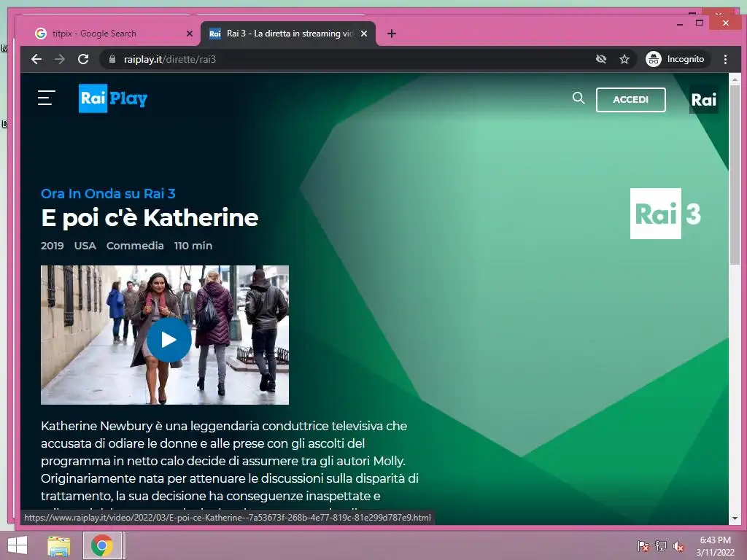Click the 'USA' country text
747x560 pixels.
[85, 246]
